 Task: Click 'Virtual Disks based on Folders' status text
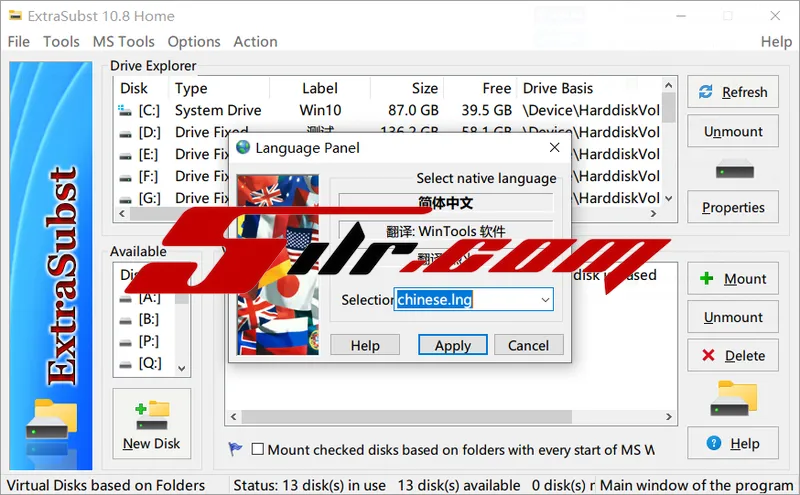(x=106, y=485)
